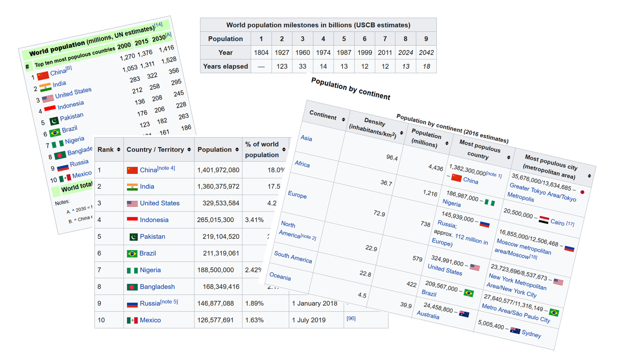The height and width of the screenshot is (364, 617).
Task: Click Bangladesh's flag in the Rank table
Action: [132, 287]
